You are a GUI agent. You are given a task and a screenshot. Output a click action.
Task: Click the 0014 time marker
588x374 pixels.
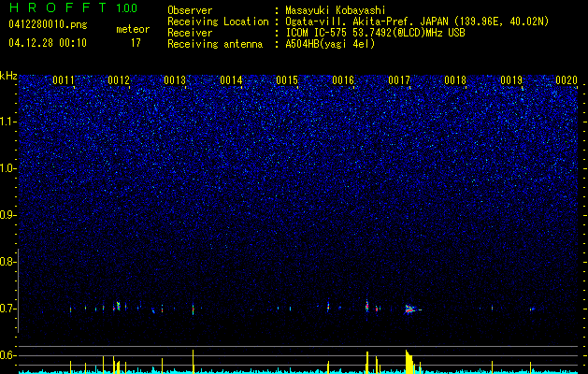[x=231, y=80]
